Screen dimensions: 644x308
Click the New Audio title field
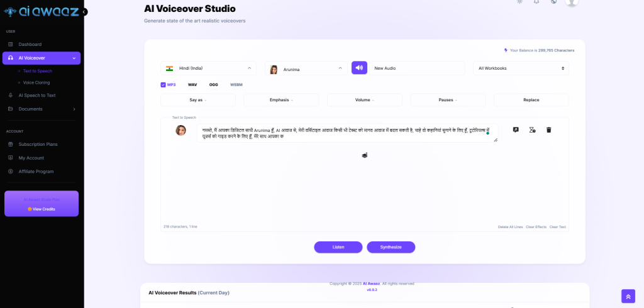pyautogui.click(x=418, y=68)
